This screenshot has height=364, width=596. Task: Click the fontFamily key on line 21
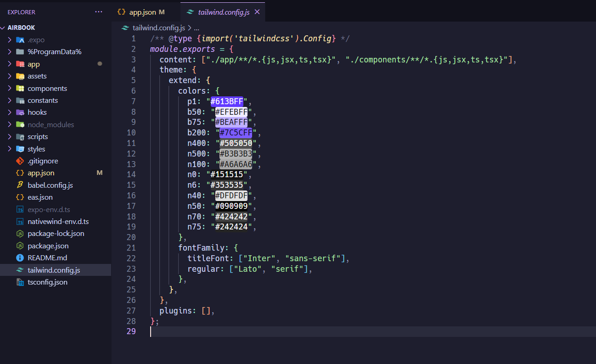(201, 248)
